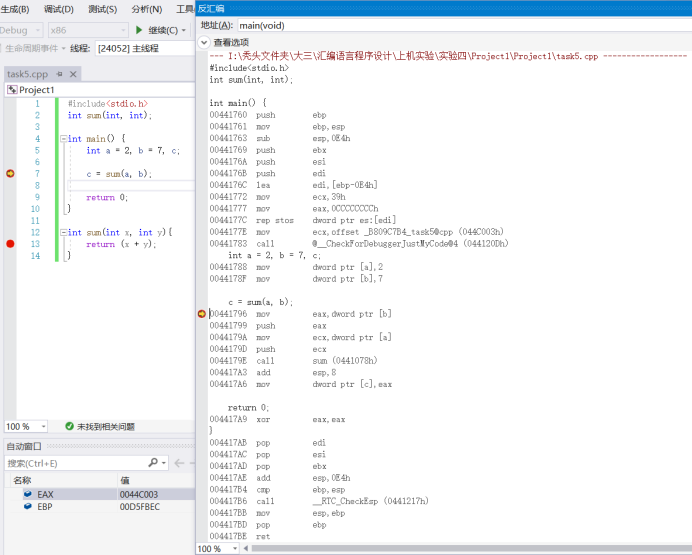Click the 搜索(Ctrl+E) search field
The height and width of the screenshot is (555, 692).
point(75,463)
